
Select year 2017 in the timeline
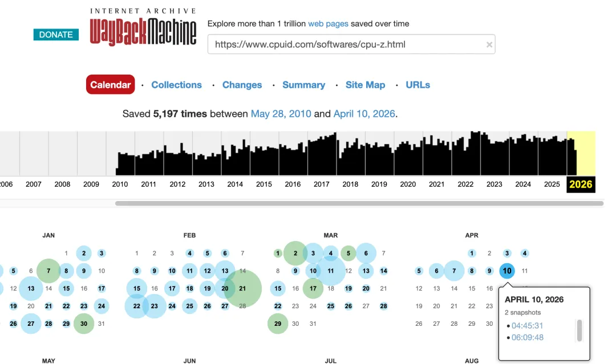click(321, 185)
